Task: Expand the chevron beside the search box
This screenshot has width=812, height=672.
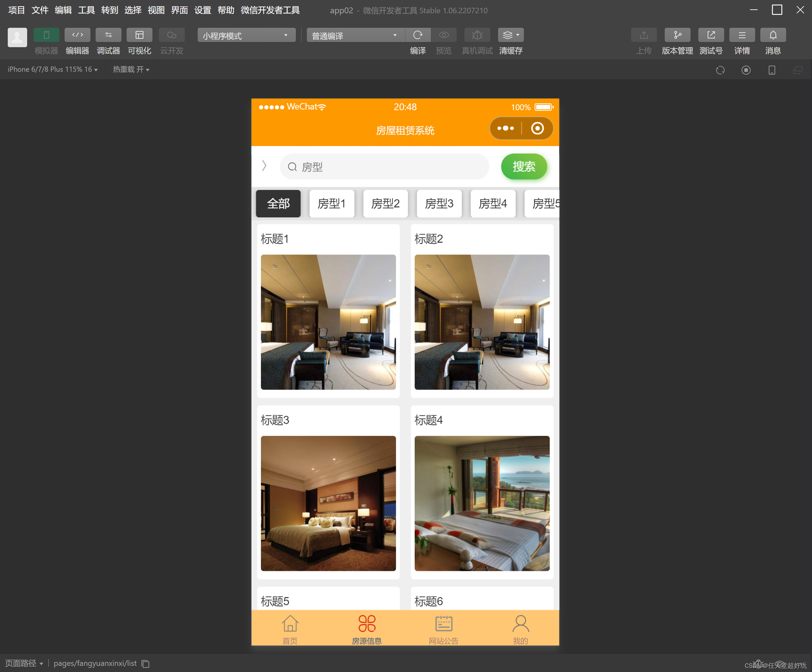Action: click(x=265, y=166)
